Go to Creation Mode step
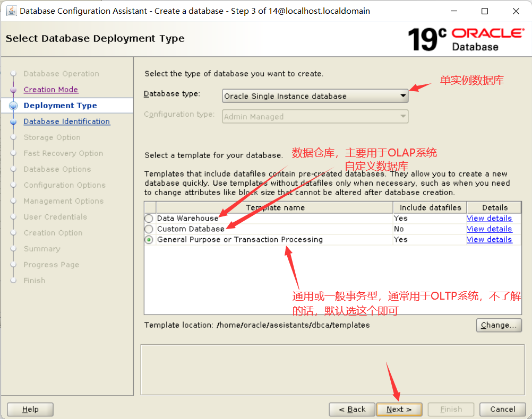 tap(51, 90)
